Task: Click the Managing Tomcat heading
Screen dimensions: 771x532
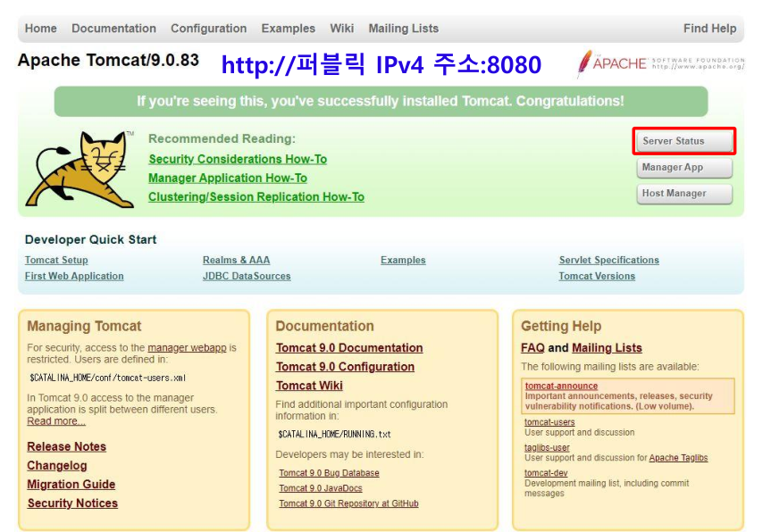Action: (x=84, y=326)
